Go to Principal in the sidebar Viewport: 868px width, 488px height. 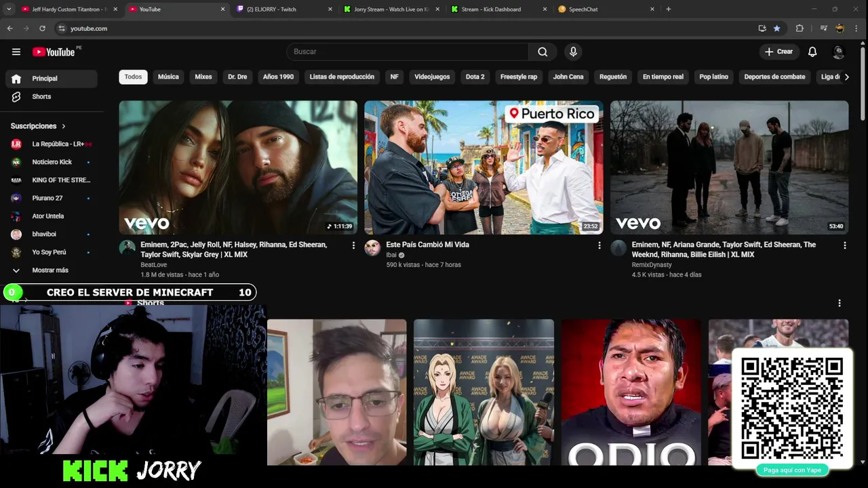52,79
